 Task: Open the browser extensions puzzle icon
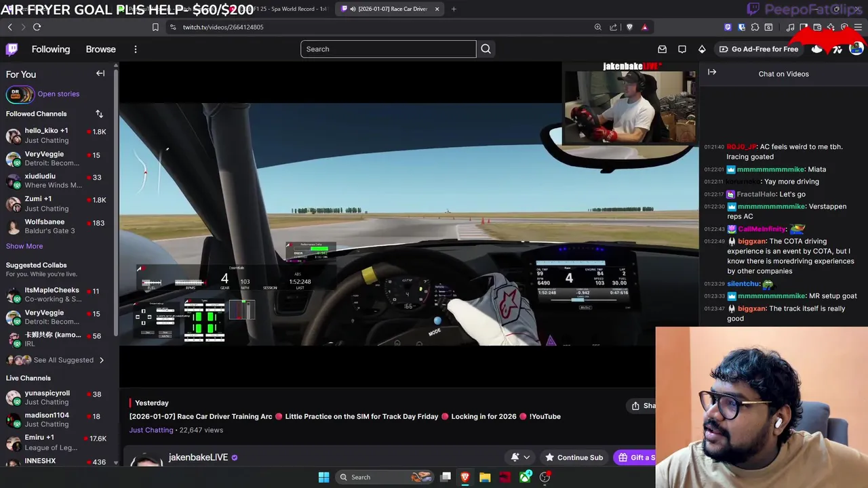pos(755,27)
